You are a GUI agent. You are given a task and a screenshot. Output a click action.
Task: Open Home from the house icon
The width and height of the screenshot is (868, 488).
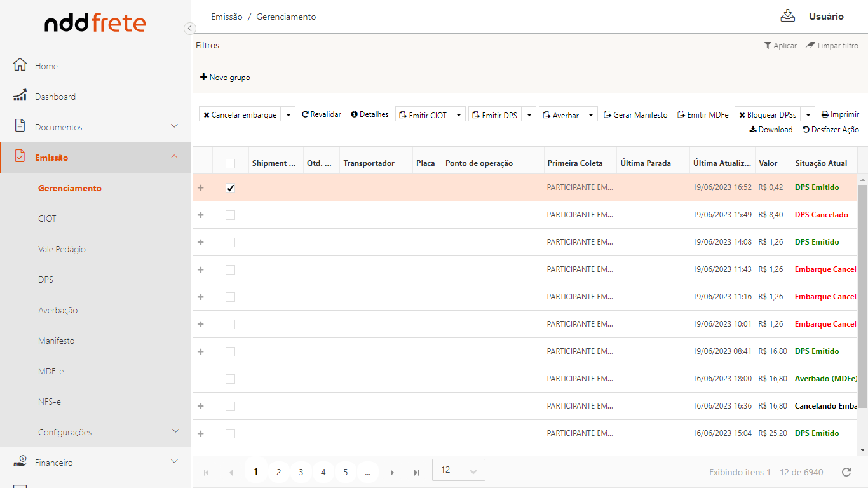(20, 65)
